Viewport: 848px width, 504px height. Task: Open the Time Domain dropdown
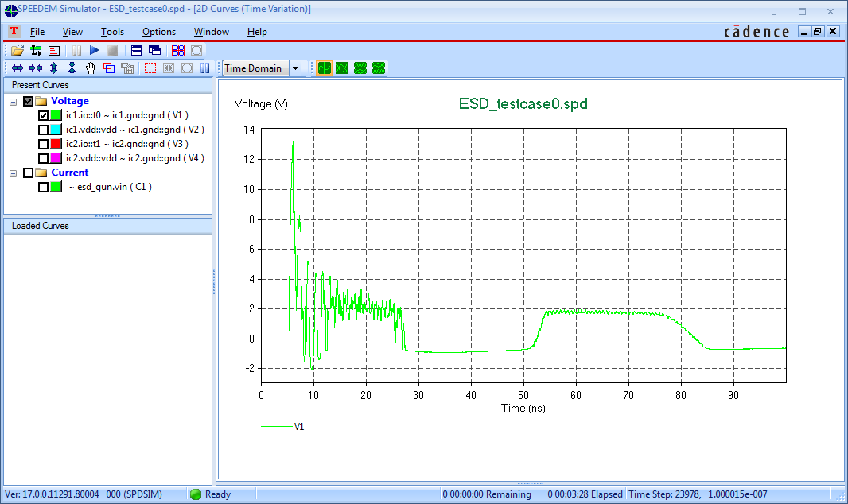pyautogui.click(x=295, y=68)
